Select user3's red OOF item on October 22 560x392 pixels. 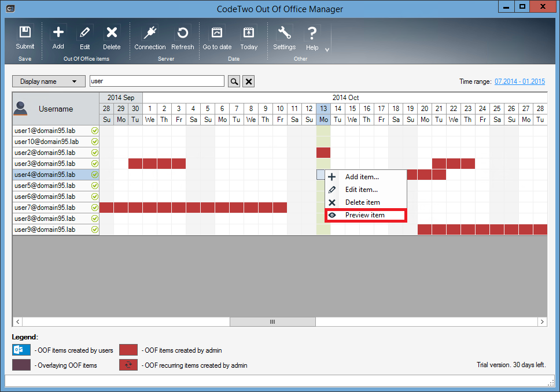click(x=454, y=164)
